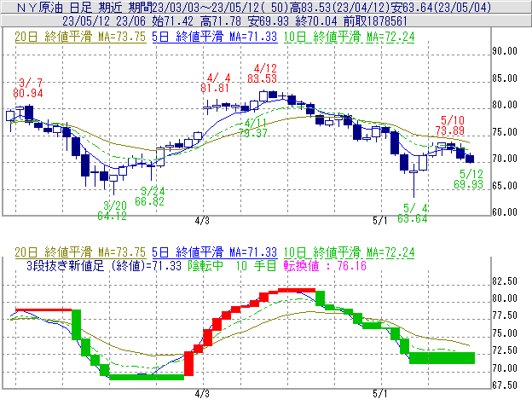532x405 pixels.
Task: Click the lower chart 5/1 date marker
Action: (380, 394)
